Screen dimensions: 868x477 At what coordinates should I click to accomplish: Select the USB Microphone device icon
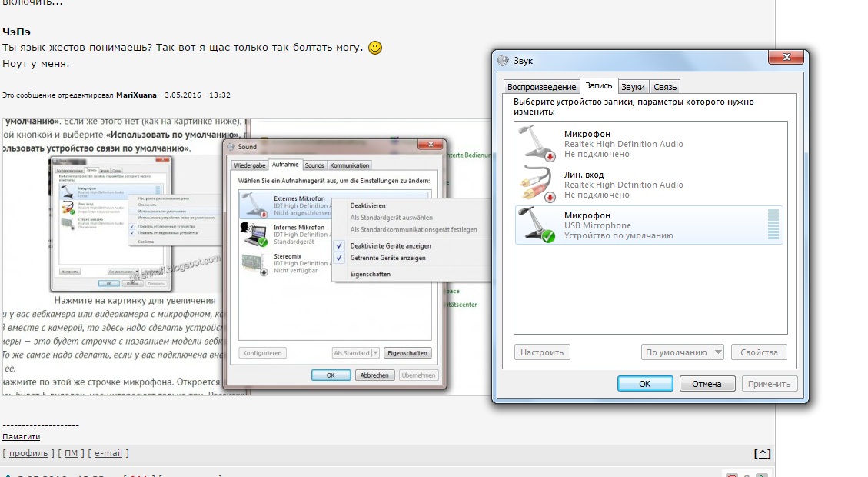(x=537, y=225)
